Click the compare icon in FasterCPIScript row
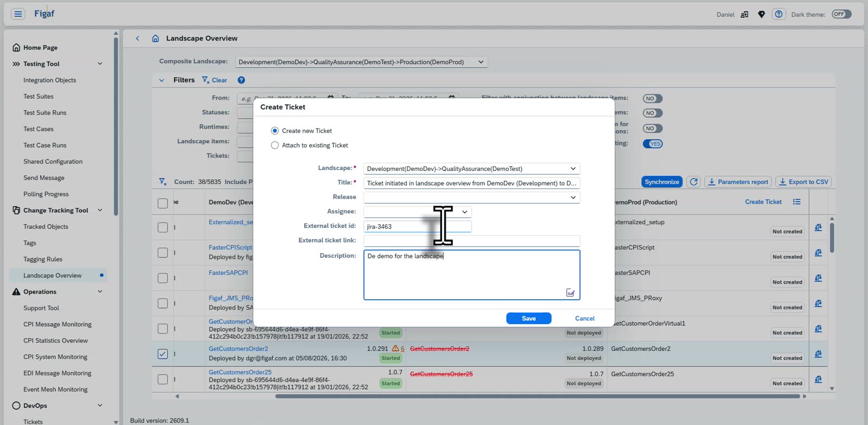Image resolution: width=868 pixels, height=425 pixels. pos(818,253)
